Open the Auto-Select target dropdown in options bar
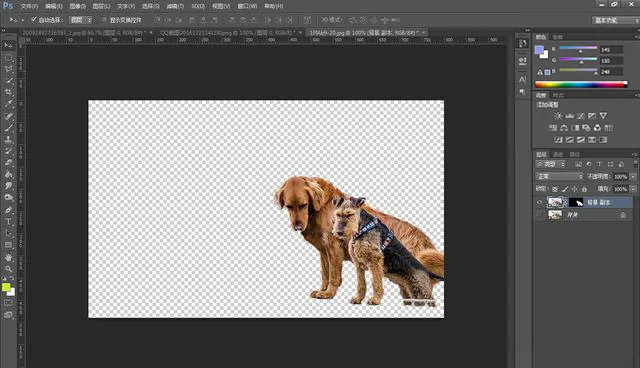The height and width of the screenshot is (368, 640). click(x=80, y=20)
